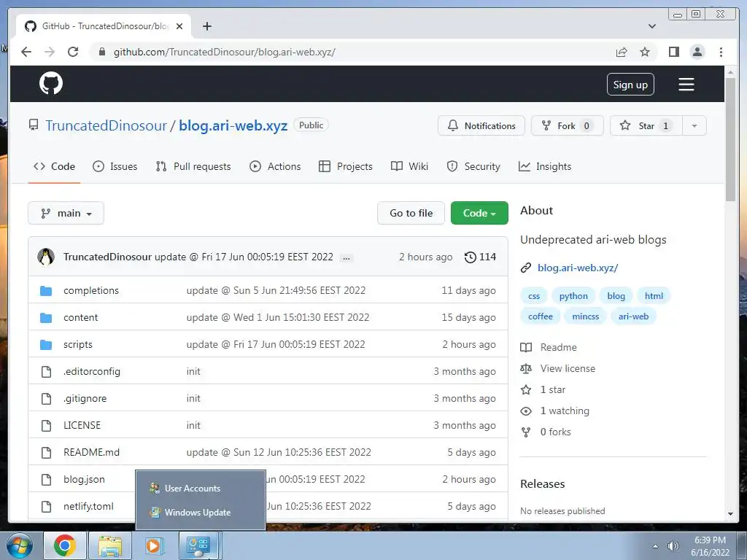
Task: Click the GitHub Octocat logo in header
Action: click(51, 84)
